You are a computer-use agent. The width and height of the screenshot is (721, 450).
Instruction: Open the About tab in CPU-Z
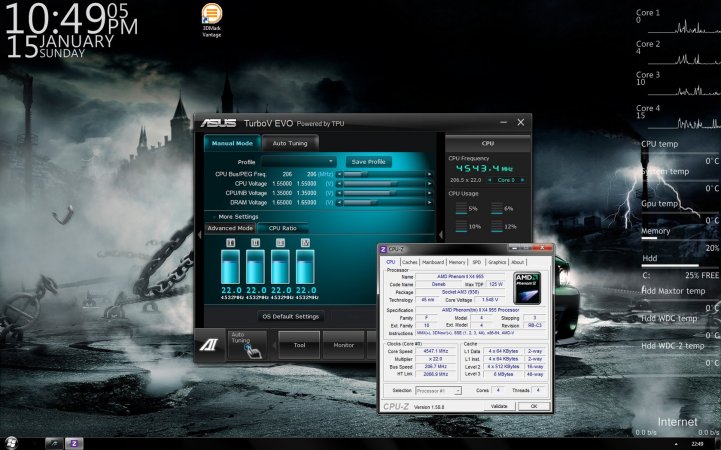pyautogui.click(x=517, y=262)
